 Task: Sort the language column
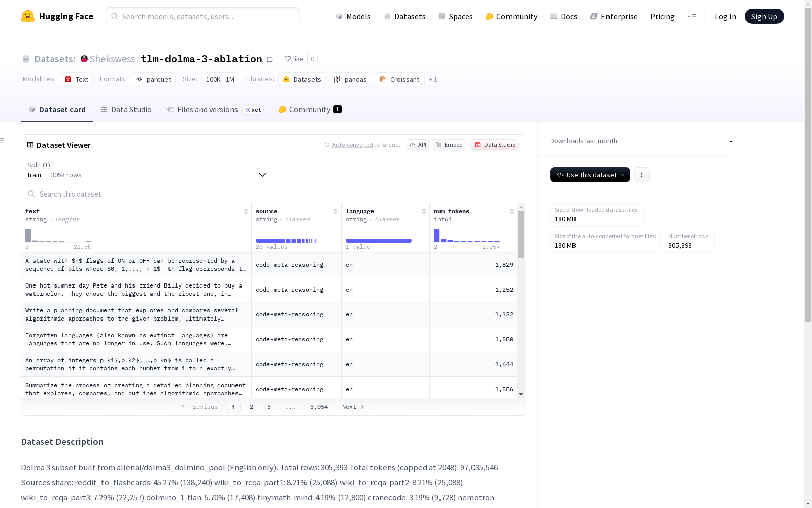[424, 211]
